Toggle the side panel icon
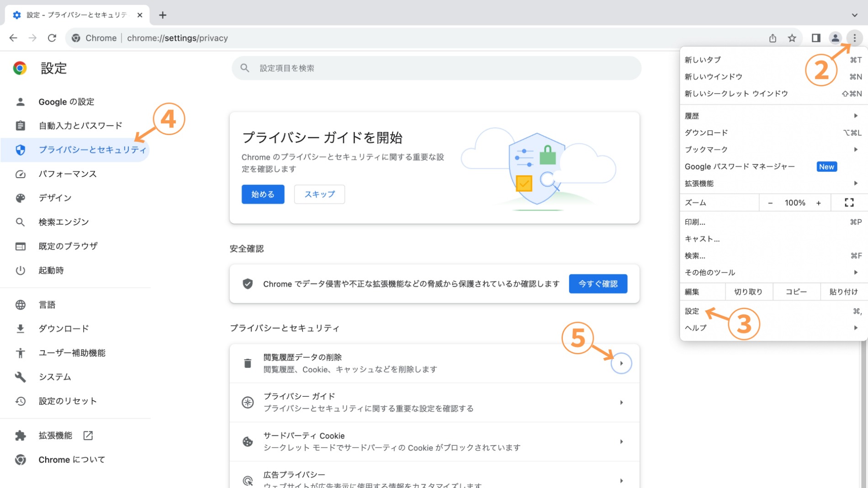This screenshot has width=868, height=488. [816, 38]
